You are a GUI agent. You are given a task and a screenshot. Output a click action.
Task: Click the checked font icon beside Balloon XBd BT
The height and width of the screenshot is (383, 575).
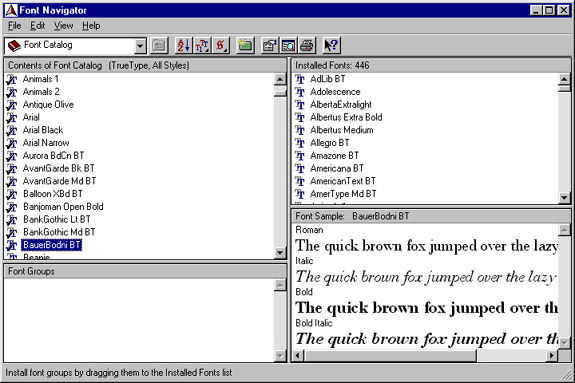[x=12, y=194]
